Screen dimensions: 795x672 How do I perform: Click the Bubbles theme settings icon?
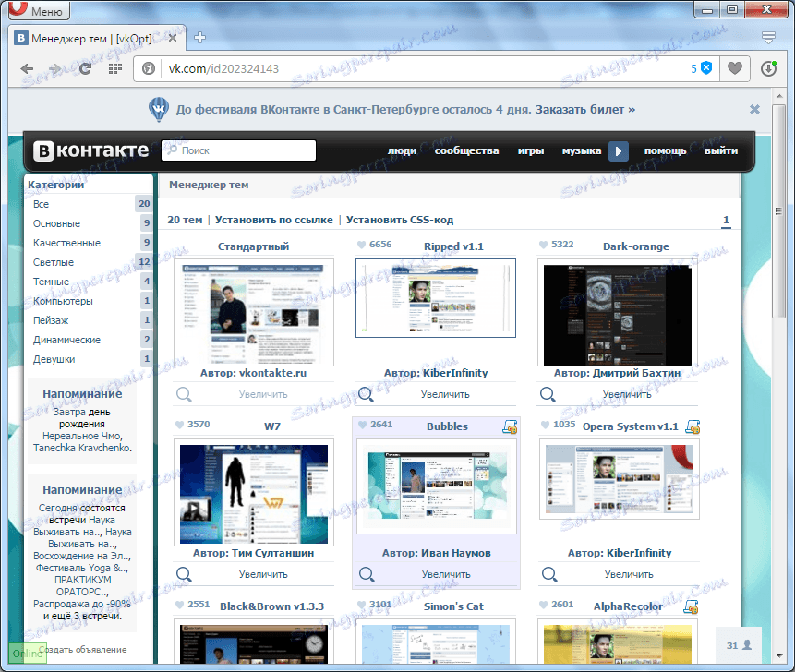click(x=510, y=426)
